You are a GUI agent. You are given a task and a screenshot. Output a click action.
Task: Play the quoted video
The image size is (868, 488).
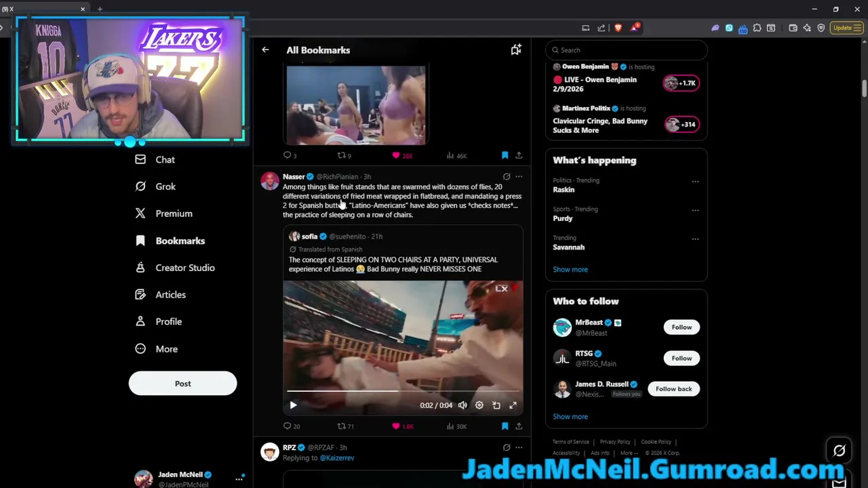click(293, 405)
